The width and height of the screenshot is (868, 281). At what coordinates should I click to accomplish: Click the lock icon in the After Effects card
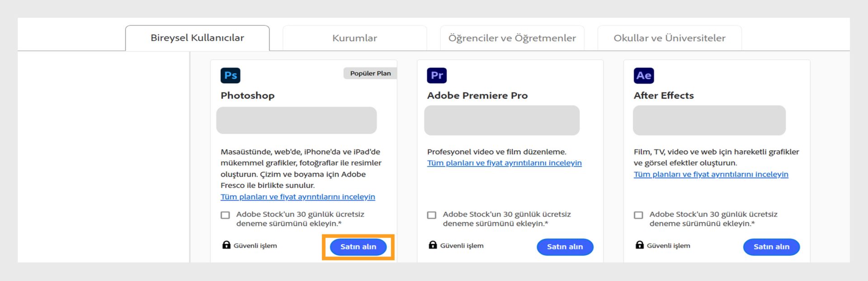click(639, 245)
